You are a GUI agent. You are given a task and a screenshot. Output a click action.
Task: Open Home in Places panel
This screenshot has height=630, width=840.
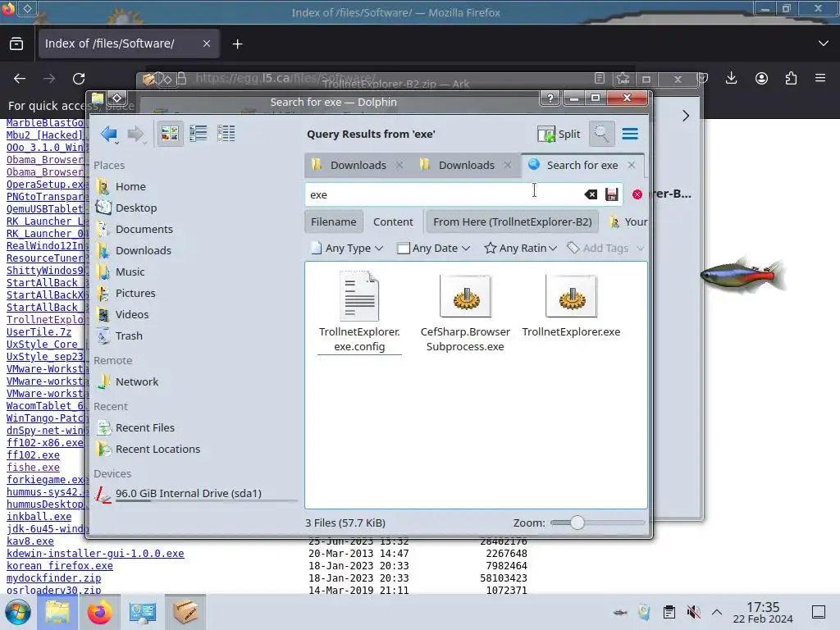pyautogui.click(x=130, y=186)
